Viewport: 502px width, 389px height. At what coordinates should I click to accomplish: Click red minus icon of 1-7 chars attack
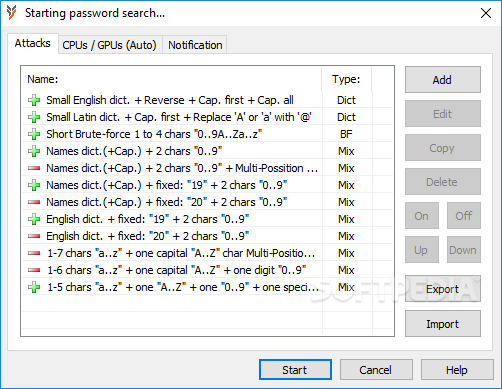pos(34,253)
